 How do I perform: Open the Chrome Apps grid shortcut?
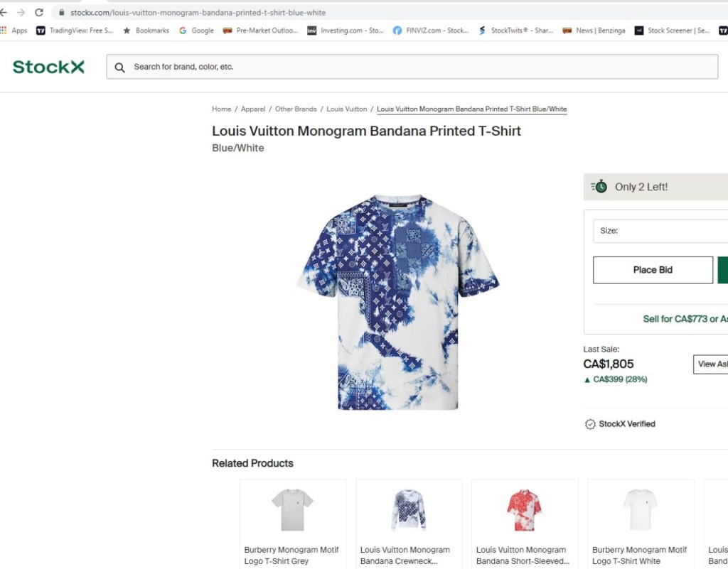tap(4, 31)
